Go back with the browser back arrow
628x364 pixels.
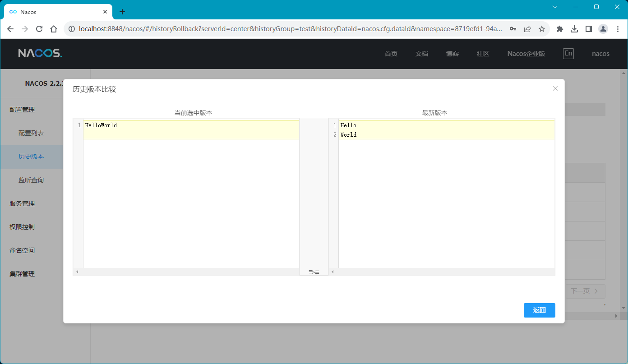(x=11, y=29)
